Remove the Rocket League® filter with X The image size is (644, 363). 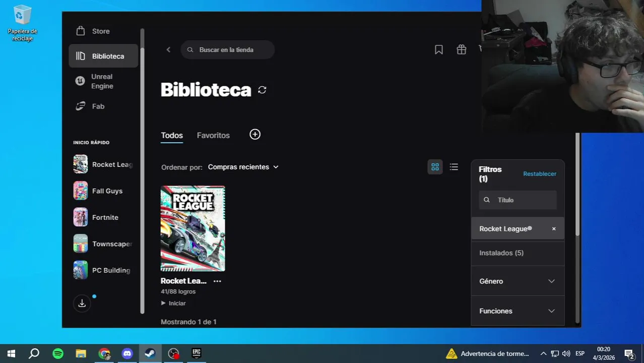554,229
